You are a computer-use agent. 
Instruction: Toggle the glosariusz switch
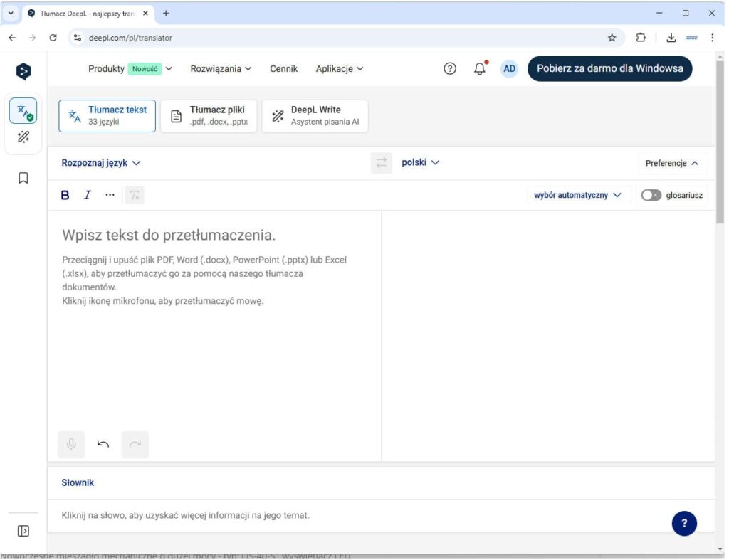pyautogui.click(x=651, y=195)
